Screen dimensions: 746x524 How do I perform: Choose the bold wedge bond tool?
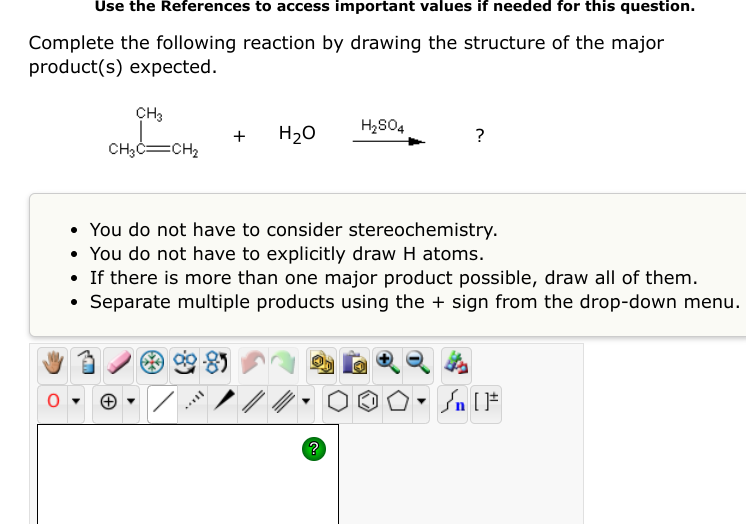(223, 402)
